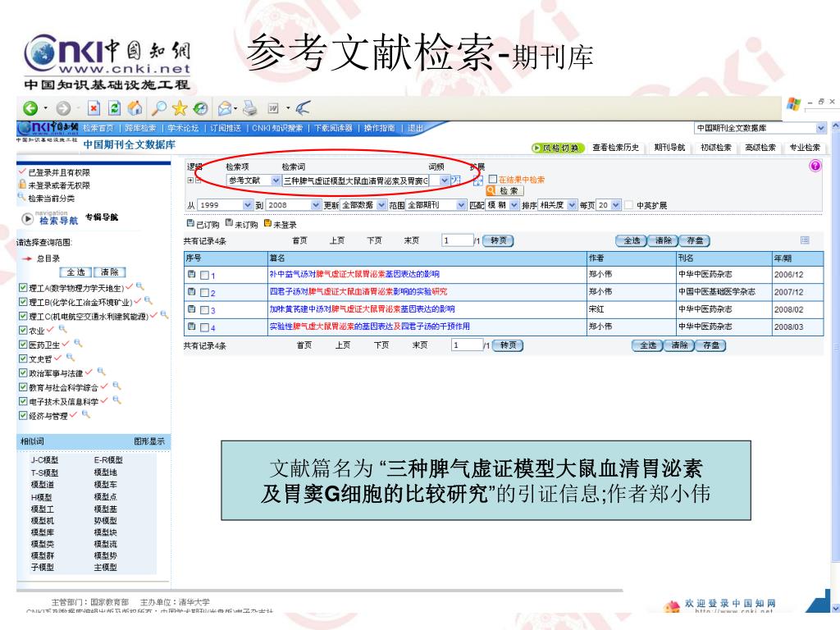Select the 模型库 similar word

point(43,532)
